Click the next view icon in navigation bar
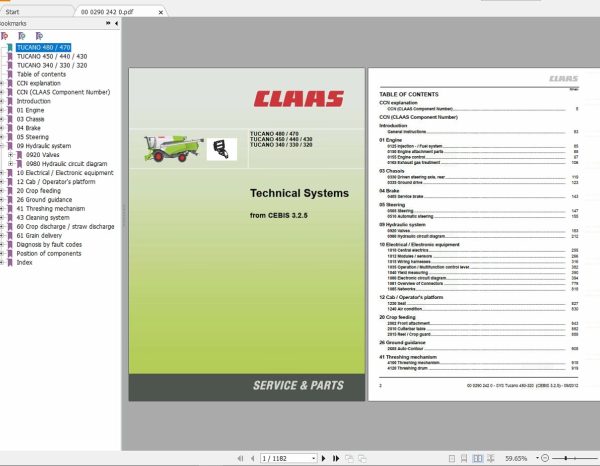This screenshot has width=600, height=466. tap(362, 458)
